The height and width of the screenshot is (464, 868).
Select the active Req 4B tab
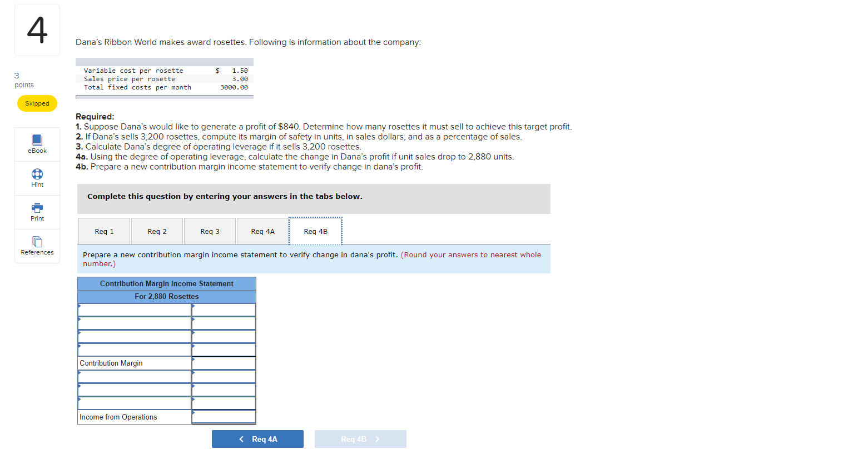click(315, 231)
